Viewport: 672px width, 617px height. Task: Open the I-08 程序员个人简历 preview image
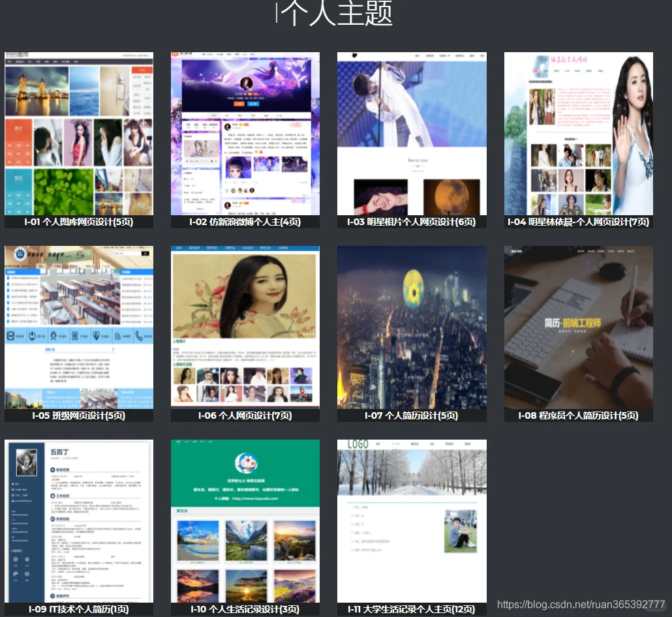point(578,325)
